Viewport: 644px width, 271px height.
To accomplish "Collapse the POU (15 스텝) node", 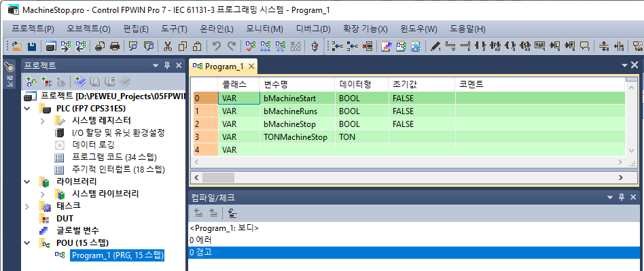I will pyautogui.click(x=28, y=242).
